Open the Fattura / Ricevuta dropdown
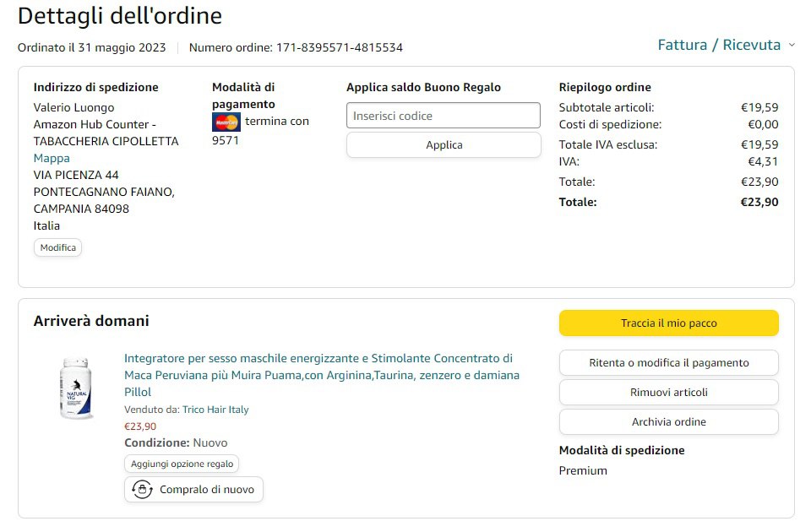This screenshot has height=532, width=811. (719, 45)
